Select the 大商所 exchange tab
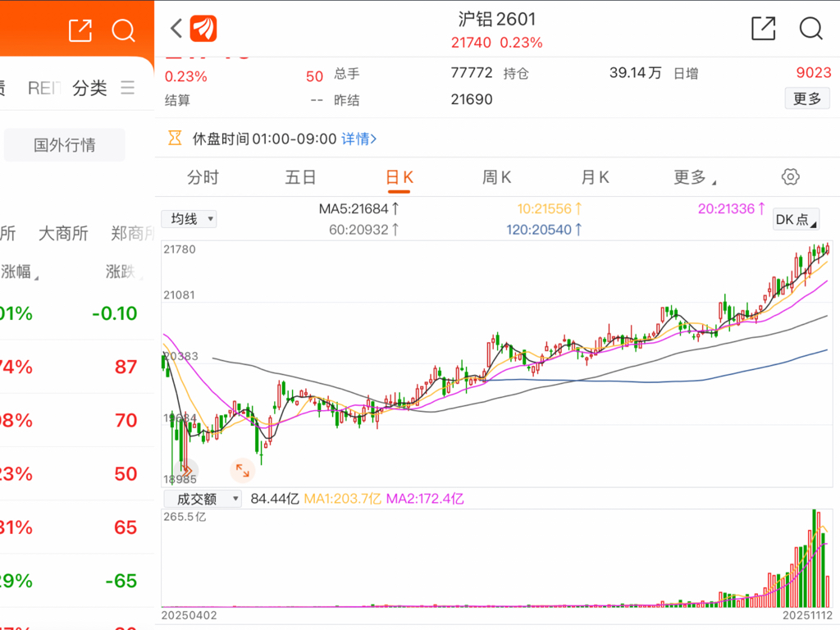 pos(63,233)
